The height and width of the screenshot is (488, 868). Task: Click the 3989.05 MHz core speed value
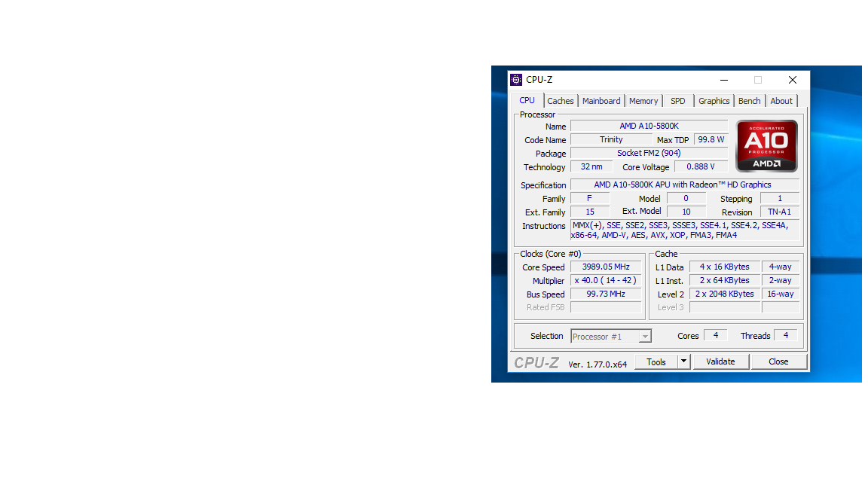[606, 267]
